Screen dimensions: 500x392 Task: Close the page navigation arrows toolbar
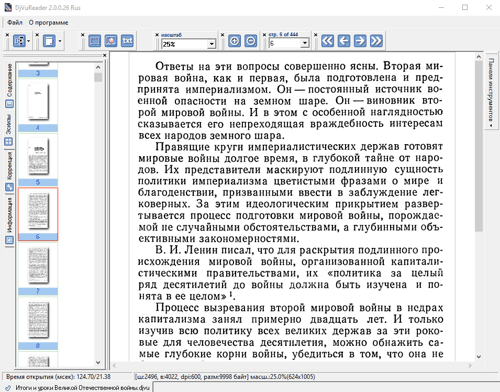pos(316,34)
